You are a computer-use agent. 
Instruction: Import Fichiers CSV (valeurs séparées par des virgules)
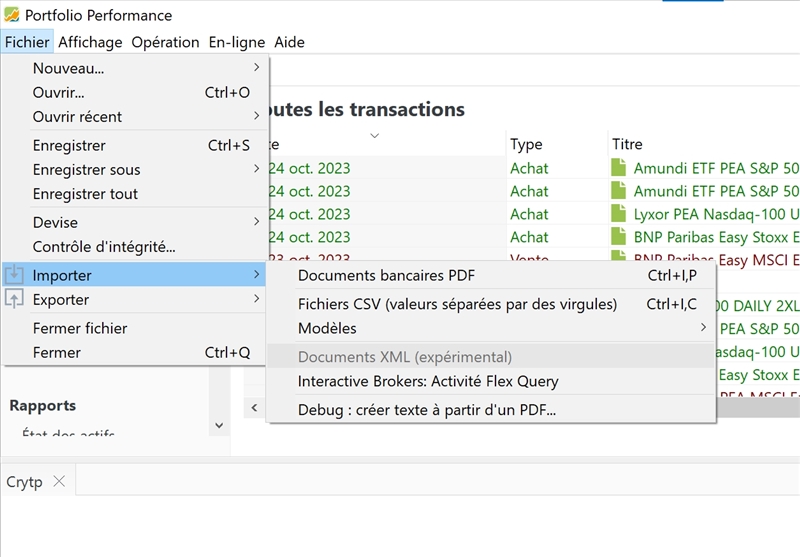pos(491,304)
